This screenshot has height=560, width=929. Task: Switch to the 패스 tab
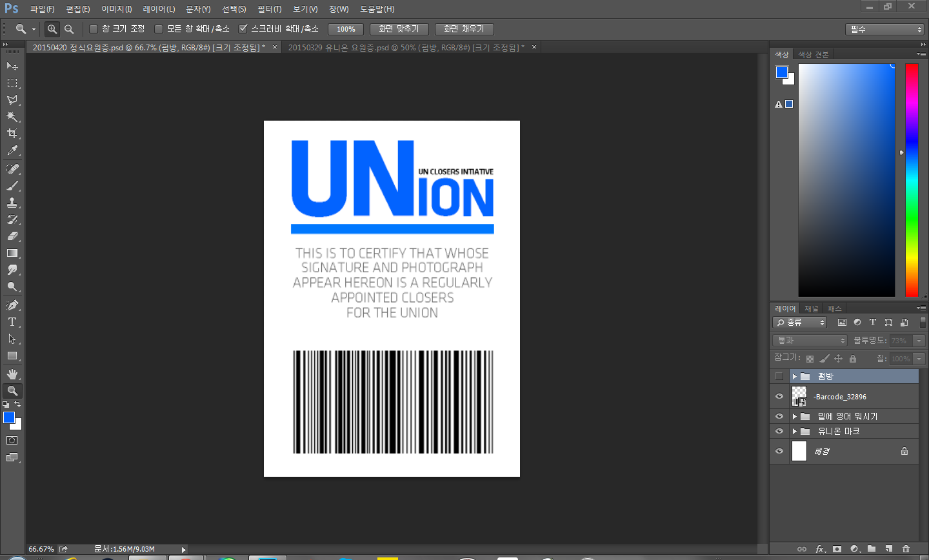pos(835,308)
